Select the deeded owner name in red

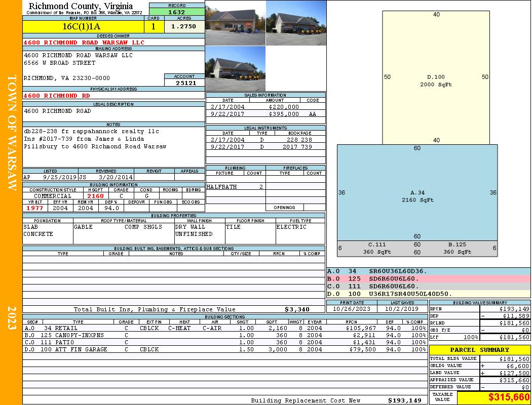point(84,43)
